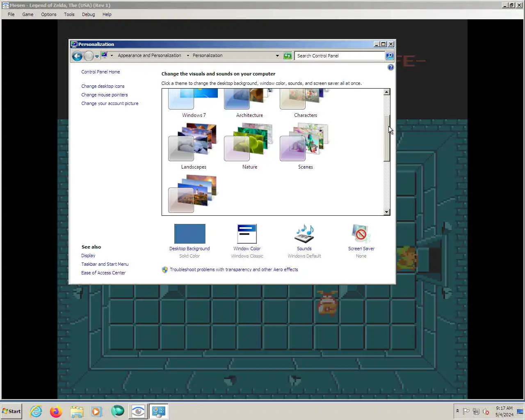525x420 pixels.
Task: Show hidden system tray icons
Action: pos(457,411)
